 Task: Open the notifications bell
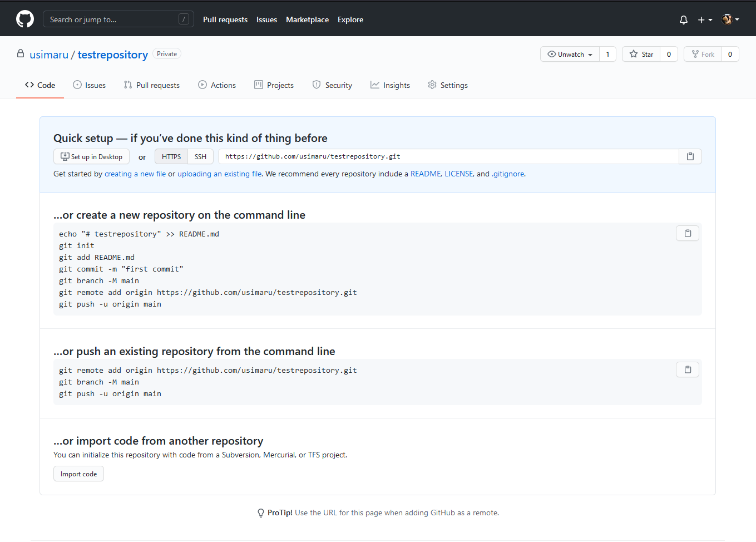coord(684,19)
